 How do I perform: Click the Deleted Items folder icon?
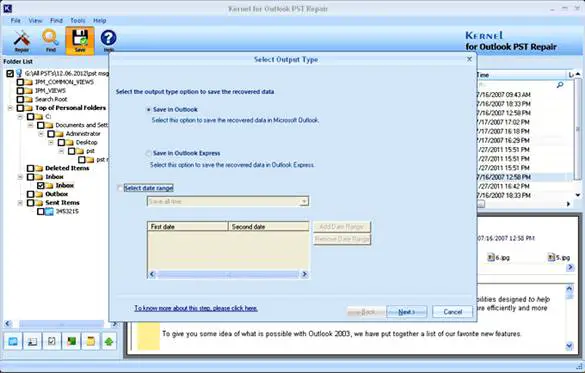click(39, 168)
